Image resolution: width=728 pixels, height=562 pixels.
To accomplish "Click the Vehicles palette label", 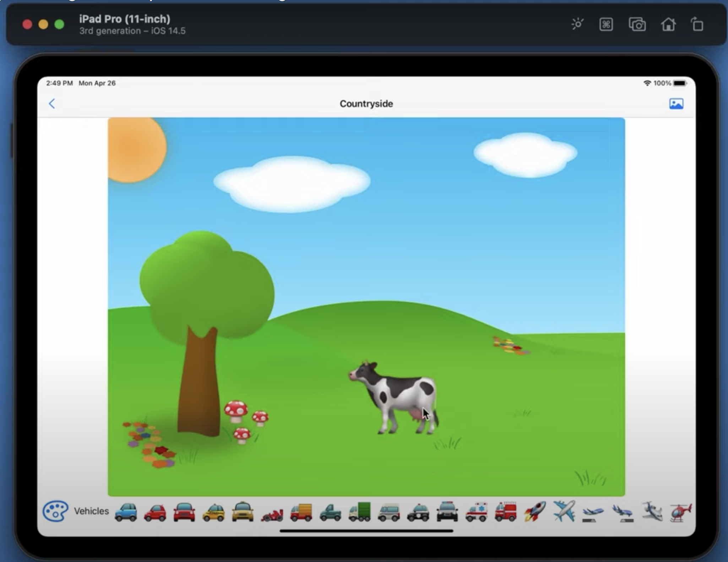I will (91, 511).
